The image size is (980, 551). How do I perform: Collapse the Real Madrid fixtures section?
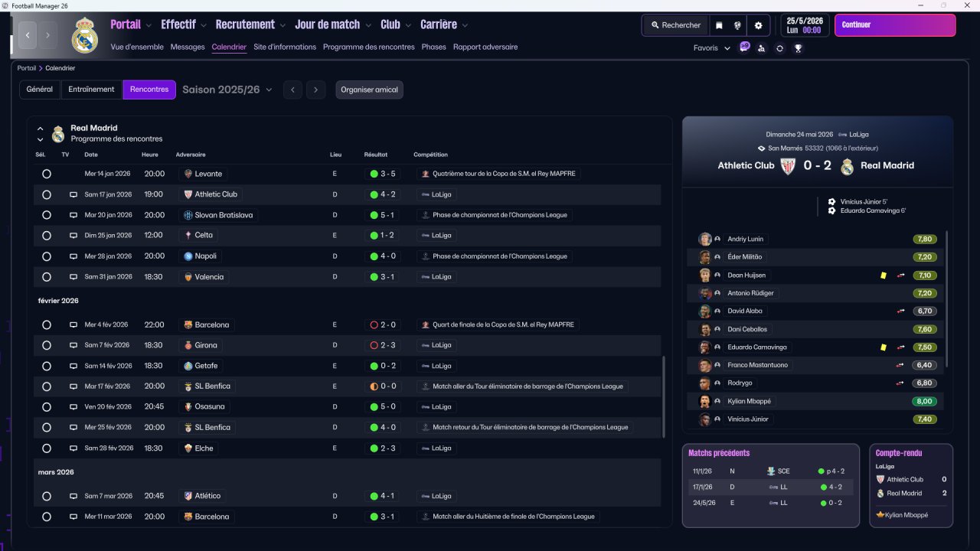[x=41, y=129]
